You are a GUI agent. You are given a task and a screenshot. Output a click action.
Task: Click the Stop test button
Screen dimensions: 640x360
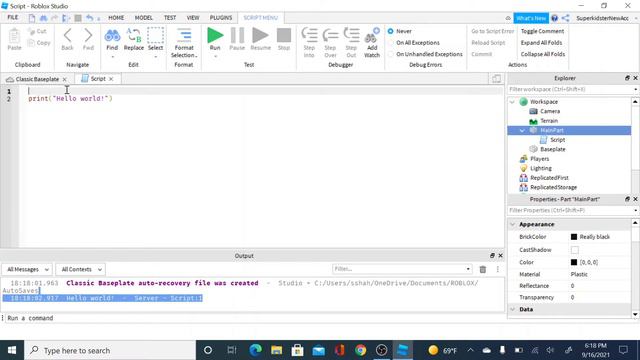click(284, 36)
